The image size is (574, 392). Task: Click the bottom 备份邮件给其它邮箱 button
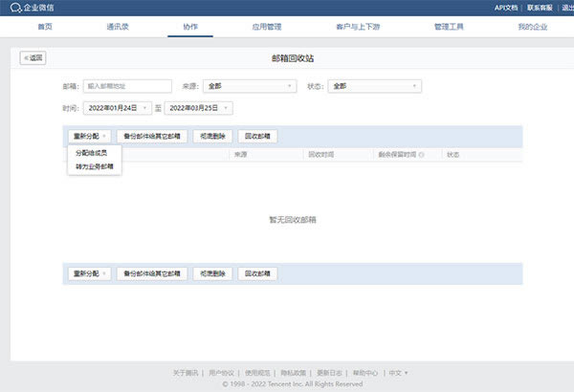tap(152, 273)
